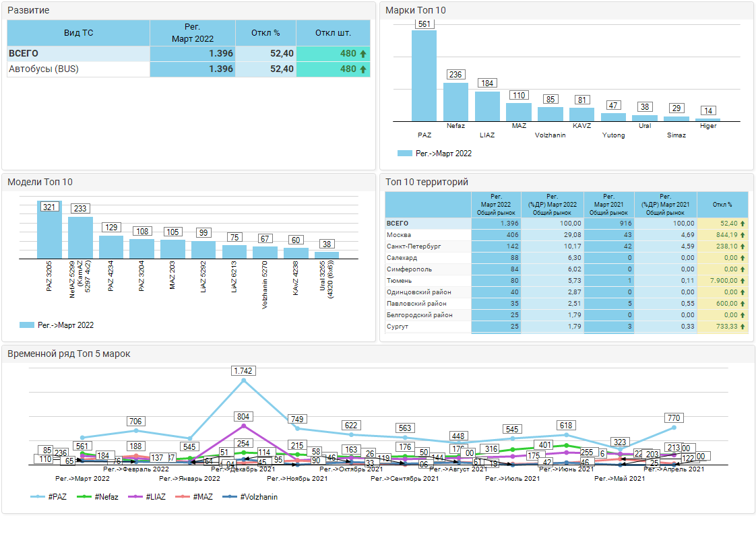The image size is (756, 534).
Task: Click the PAZ 3205 bar in Модели Топ 10
Action: pyautogui.click(x=49, y=230)
